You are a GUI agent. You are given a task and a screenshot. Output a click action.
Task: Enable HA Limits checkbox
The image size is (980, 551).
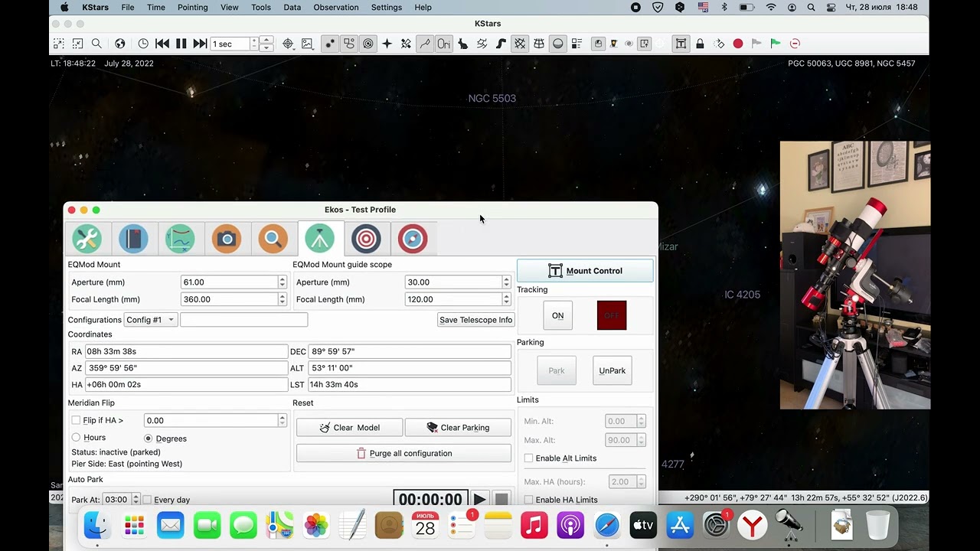pos(528,500)
